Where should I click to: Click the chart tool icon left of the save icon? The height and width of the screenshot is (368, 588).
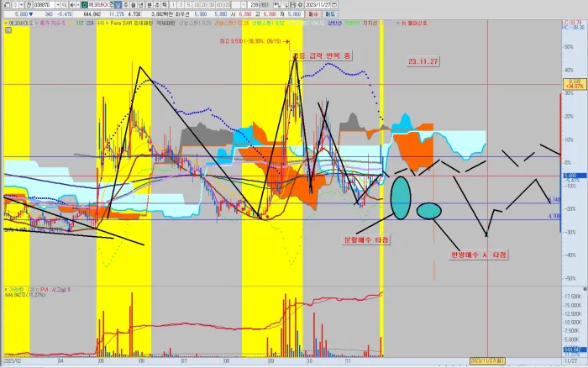[284, 5]
